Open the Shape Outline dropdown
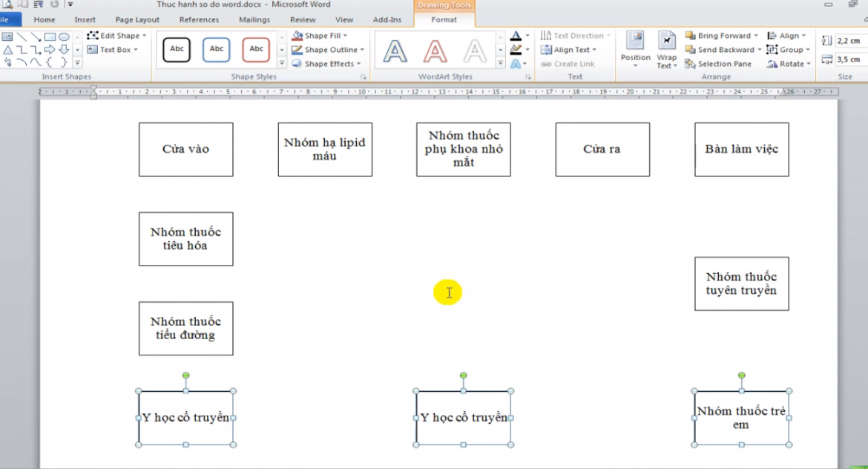Viewport: 868px width, 469px height. 362,50
